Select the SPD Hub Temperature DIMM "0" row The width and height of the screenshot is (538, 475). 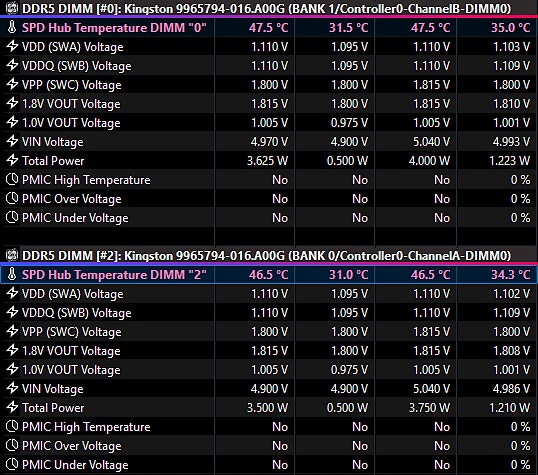pyautogui.click(x=269, y=27)
